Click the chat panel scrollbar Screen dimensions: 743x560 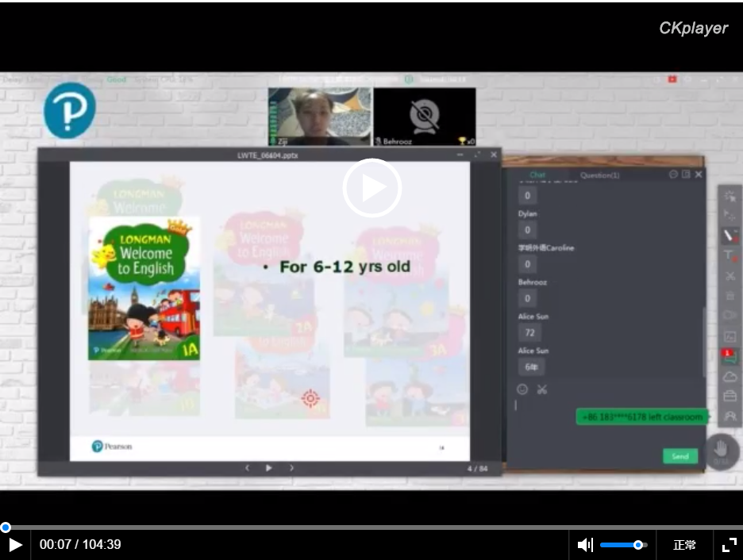(703, 341)
